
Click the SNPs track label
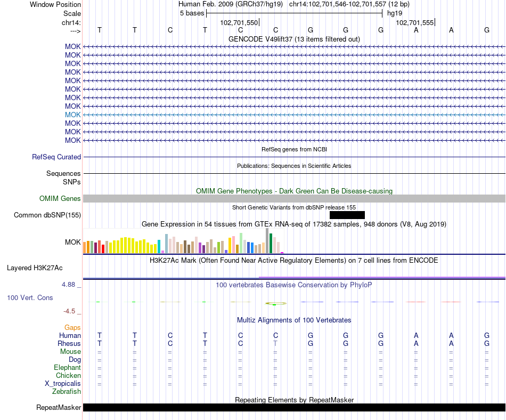point(72,182)
